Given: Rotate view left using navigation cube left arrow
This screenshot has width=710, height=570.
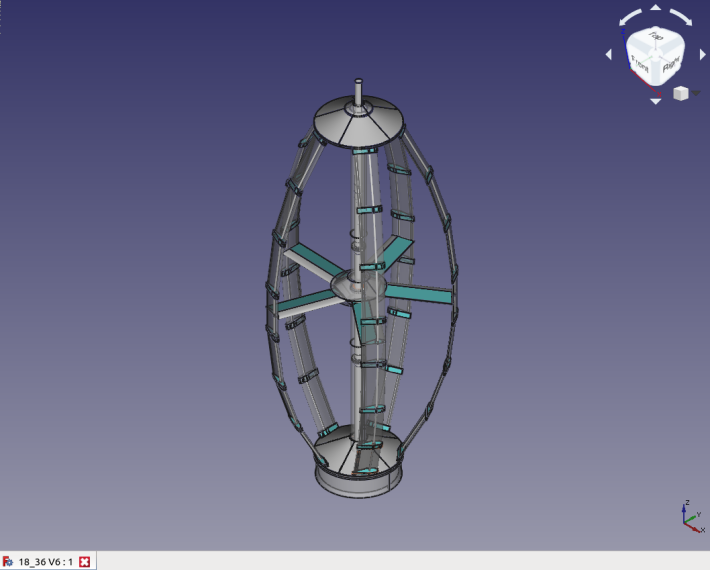Looking at the screenshot, I should tap(609, 54).
